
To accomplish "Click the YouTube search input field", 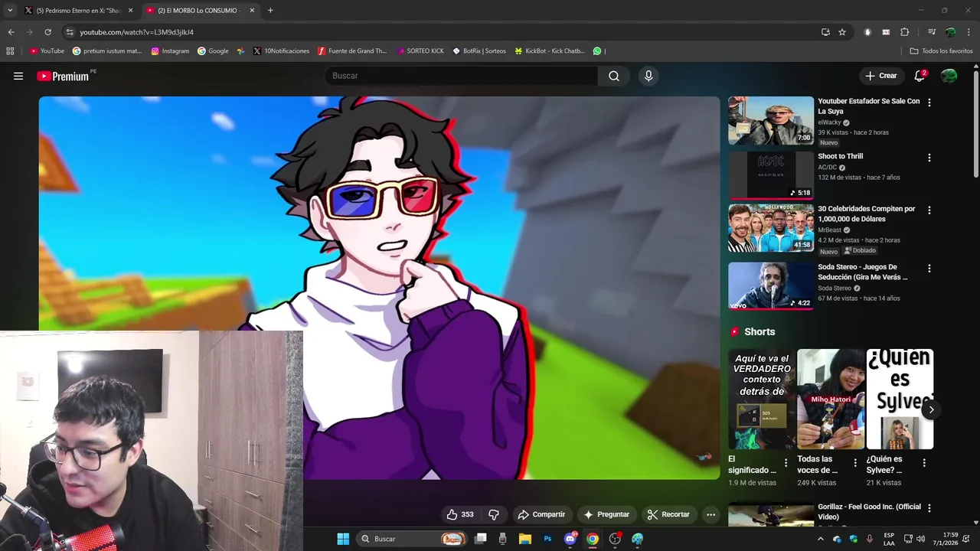I will [x=462, y=76].
